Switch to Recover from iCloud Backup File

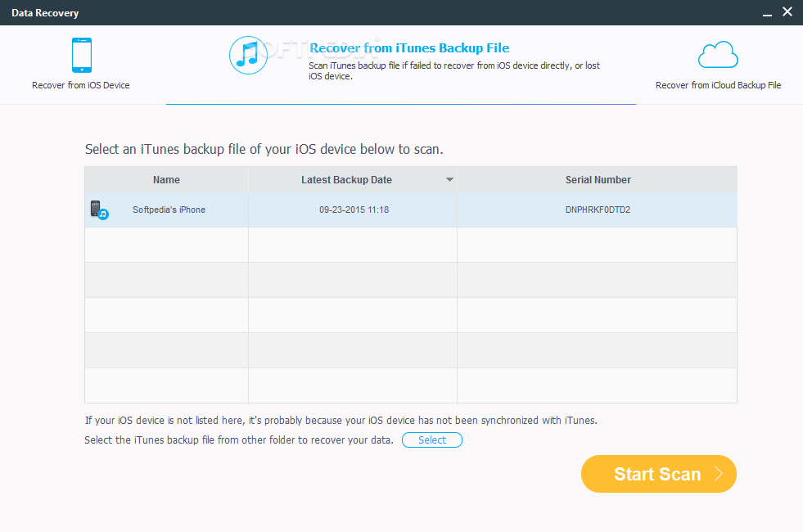[718, 65]
